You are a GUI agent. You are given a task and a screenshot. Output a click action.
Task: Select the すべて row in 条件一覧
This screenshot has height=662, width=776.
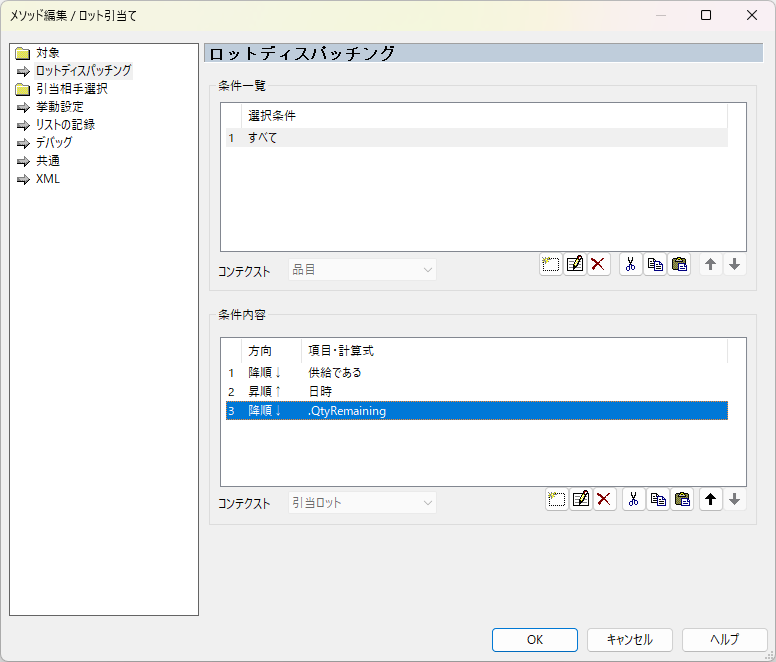coord(263,138)
